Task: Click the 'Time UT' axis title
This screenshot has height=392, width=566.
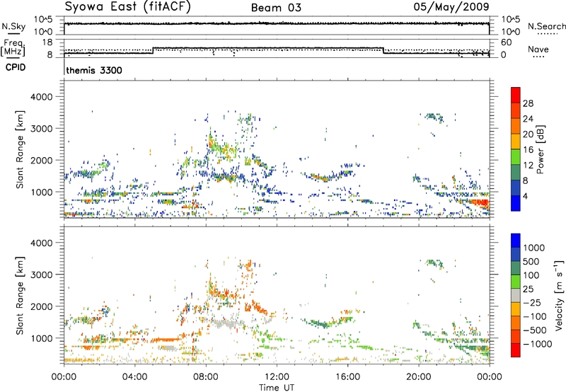Action: pyautogui.click(x=277, y=388)
